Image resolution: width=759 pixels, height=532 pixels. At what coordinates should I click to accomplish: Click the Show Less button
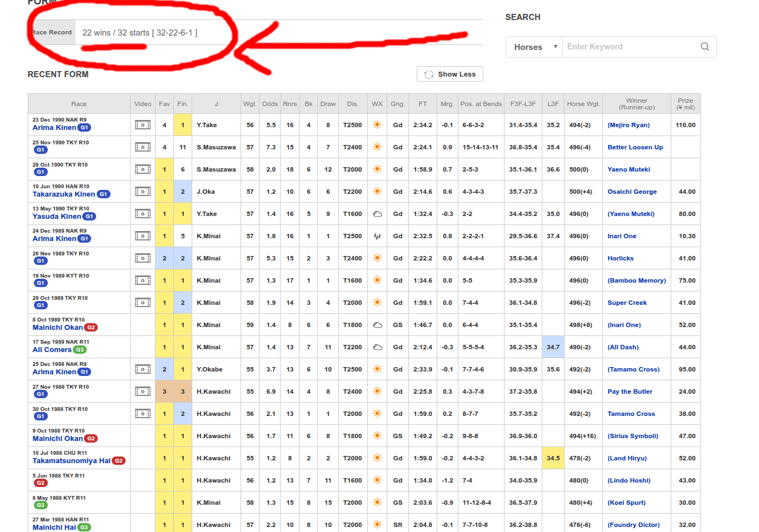[450, 74]
